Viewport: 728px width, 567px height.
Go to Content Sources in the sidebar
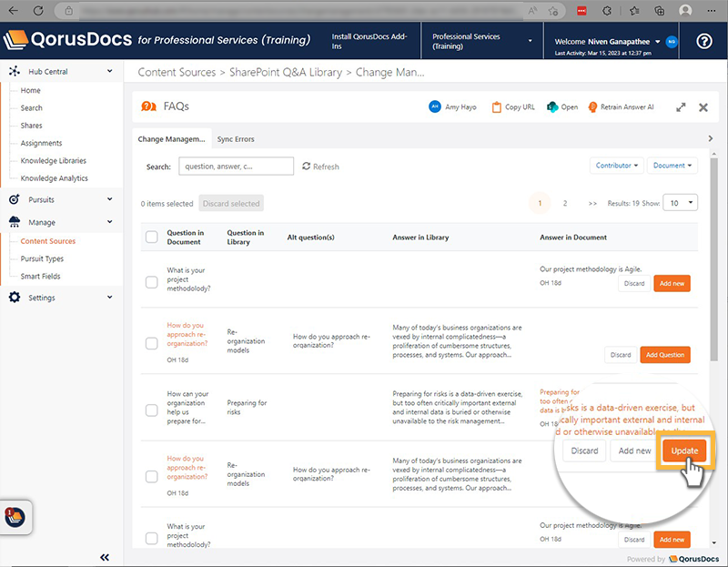click(48, 241)
